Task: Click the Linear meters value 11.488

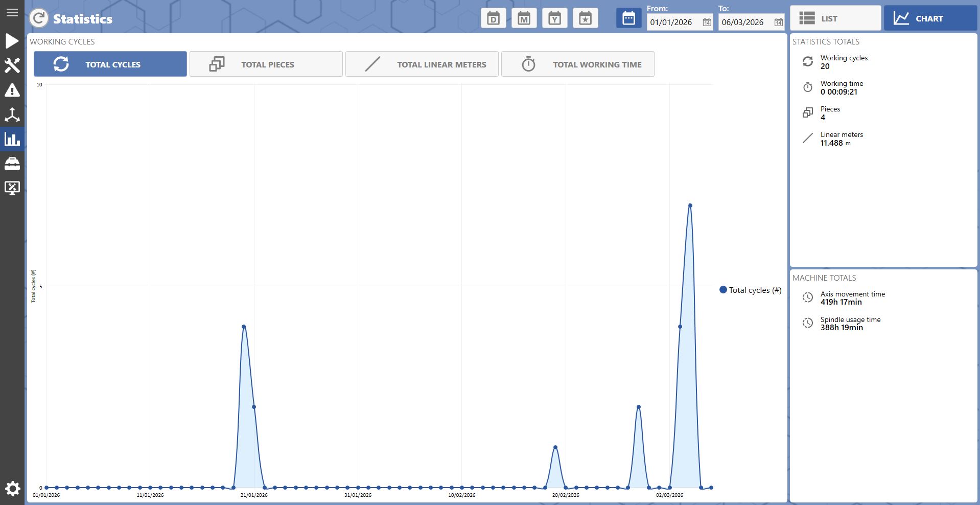Action: [832, 143]
